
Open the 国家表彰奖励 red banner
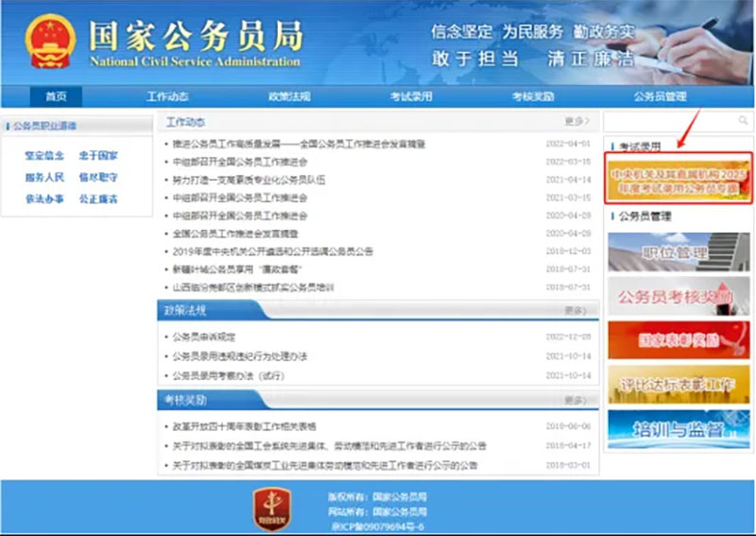click(x=679, y=339)
